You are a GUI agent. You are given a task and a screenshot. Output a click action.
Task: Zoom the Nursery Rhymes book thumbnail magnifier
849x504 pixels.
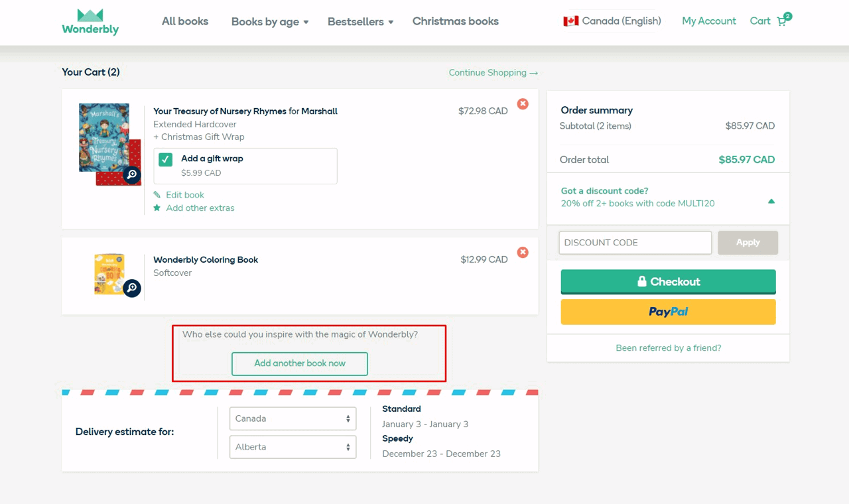132,175
